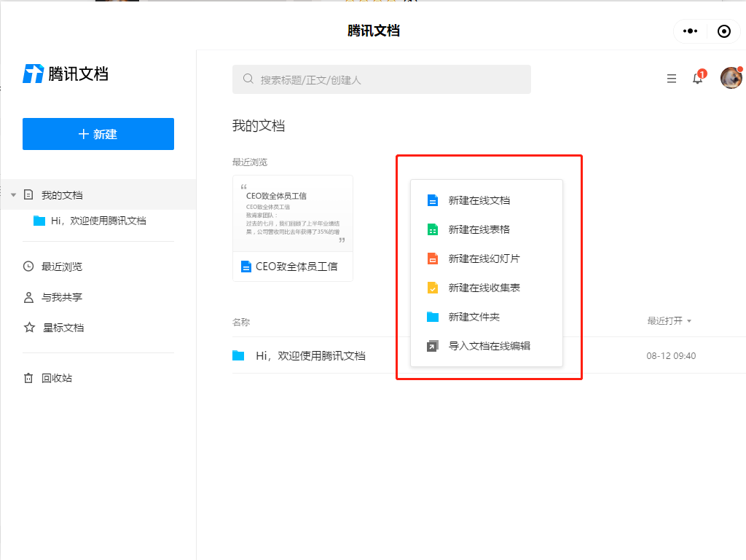This screenshot has width=746, height=560.
Task: Click the trash icon beside 回收站
Action: (28, 378)
